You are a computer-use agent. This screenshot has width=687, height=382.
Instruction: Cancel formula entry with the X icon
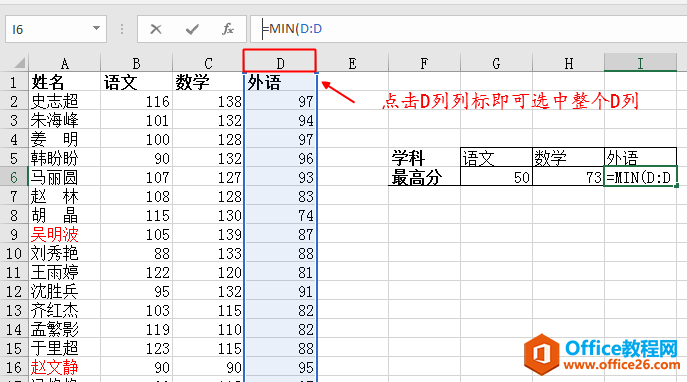(x=156, y=29)
